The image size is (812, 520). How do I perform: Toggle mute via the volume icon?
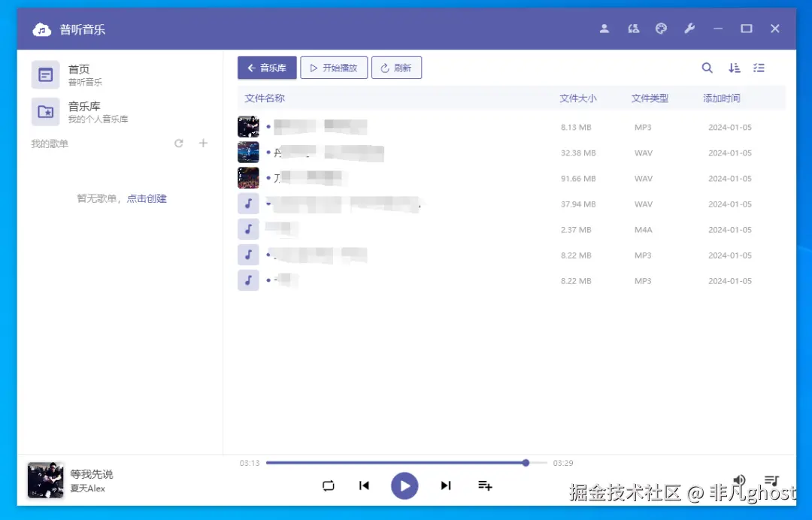[x=739, y=480]
